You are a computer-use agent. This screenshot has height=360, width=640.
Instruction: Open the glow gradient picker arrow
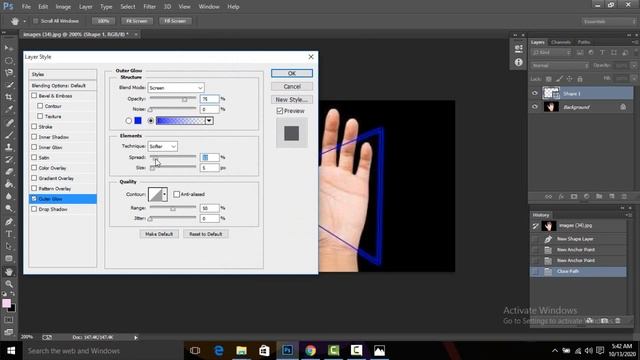[209, 121]
